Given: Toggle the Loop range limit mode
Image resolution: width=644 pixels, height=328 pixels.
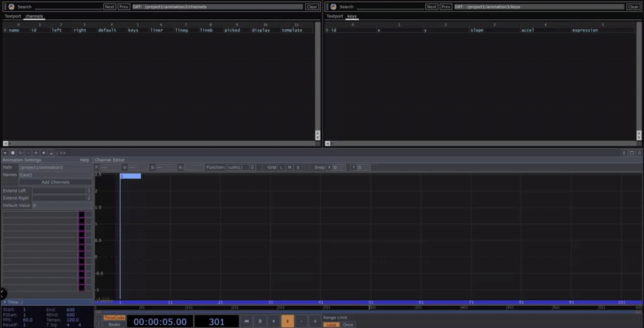Looking at the screenshot, I should (332, 325).
